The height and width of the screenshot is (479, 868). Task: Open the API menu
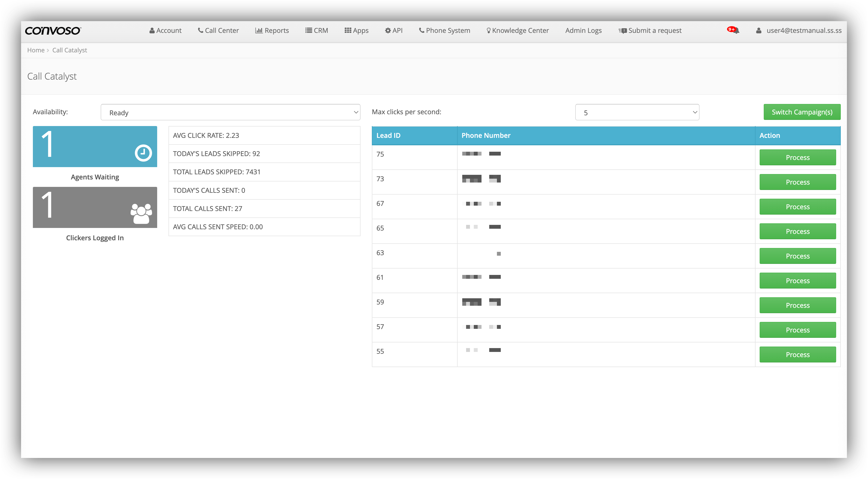pos(394,31)
